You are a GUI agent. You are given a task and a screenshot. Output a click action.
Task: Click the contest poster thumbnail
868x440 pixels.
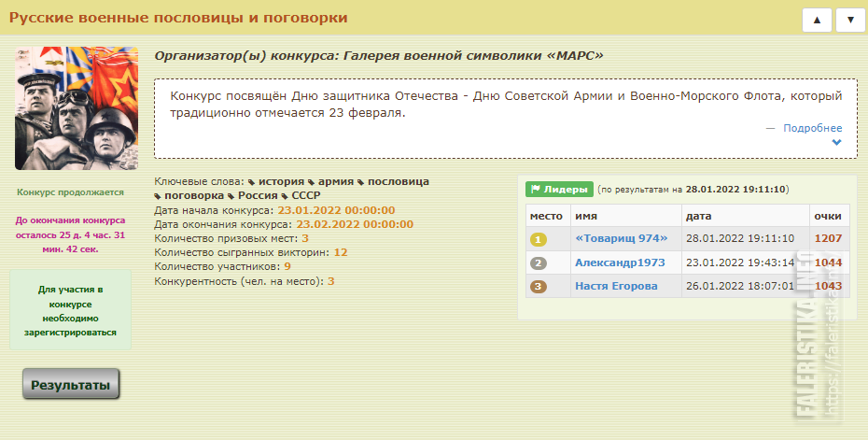[77, 108]
